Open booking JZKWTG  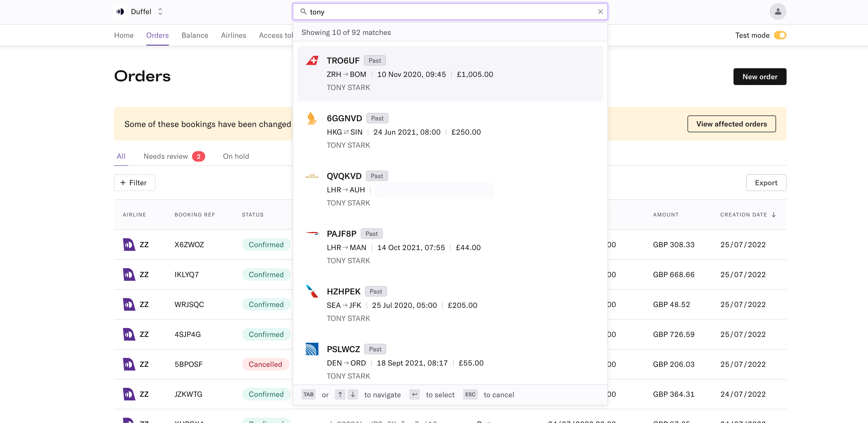point(188,394)
